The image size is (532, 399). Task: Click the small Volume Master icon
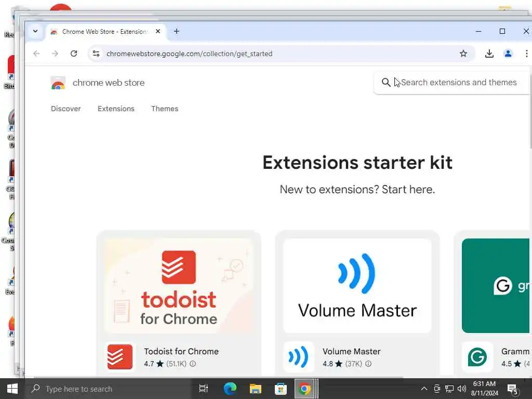(299, 357)
